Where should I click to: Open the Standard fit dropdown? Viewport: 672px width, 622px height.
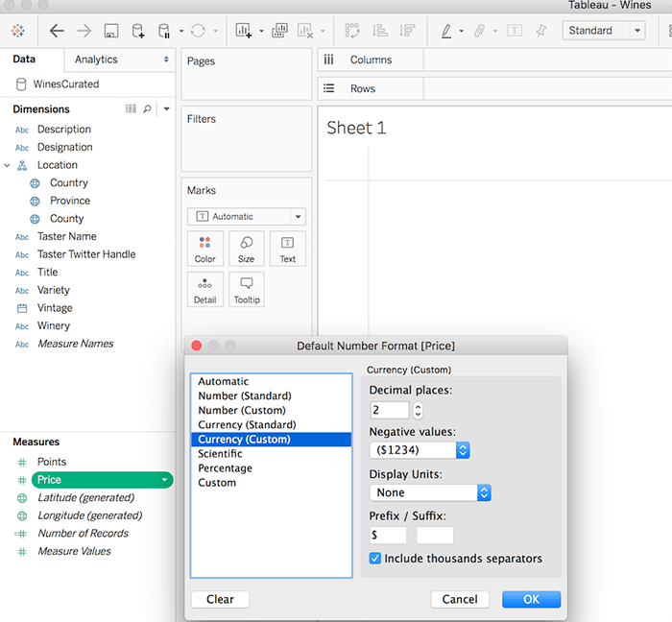[604, 31]
